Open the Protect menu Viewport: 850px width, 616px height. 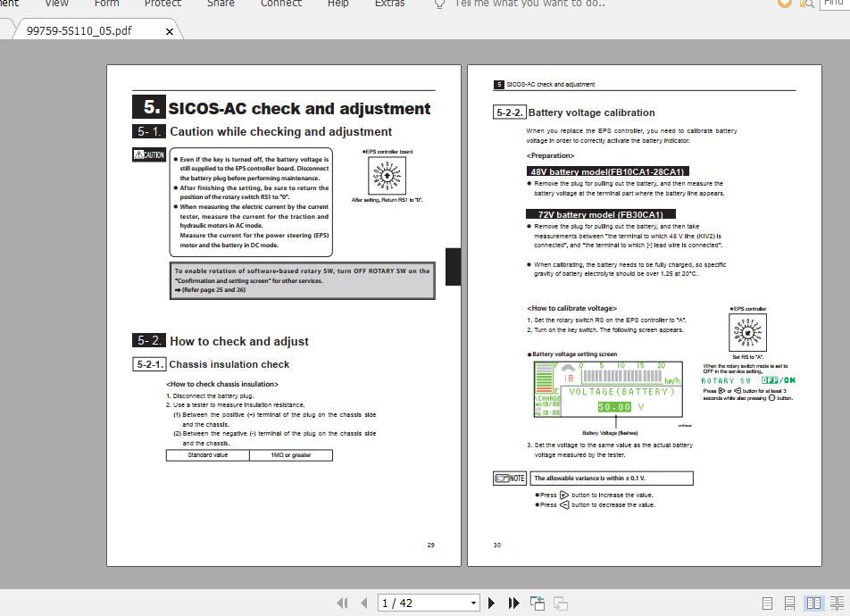click(162, 4)
